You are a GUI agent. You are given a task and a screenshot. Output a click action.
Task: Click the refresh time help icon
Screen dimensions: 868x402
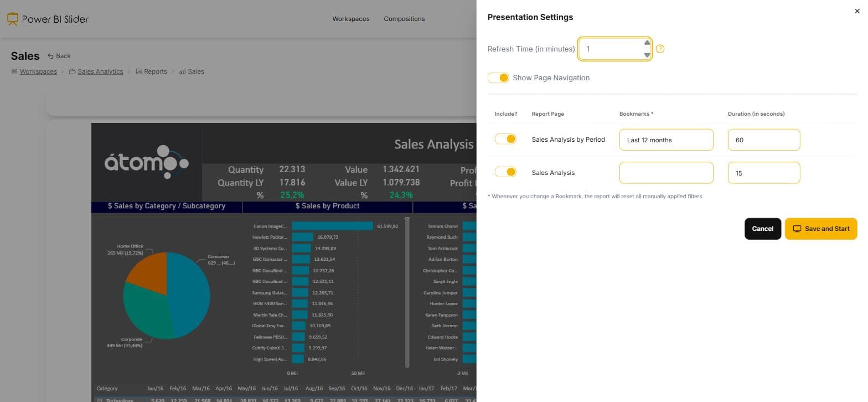660,49
